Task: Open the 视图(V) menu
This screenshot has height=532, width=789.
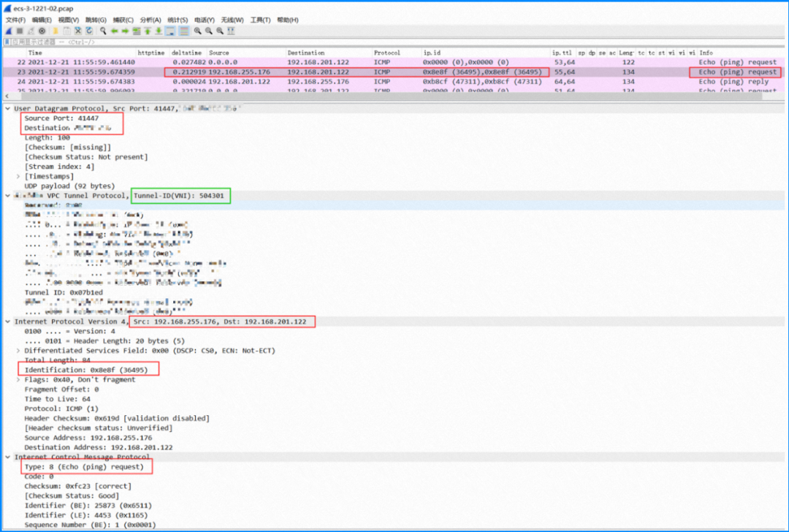Action: click(x=69, y=20)
